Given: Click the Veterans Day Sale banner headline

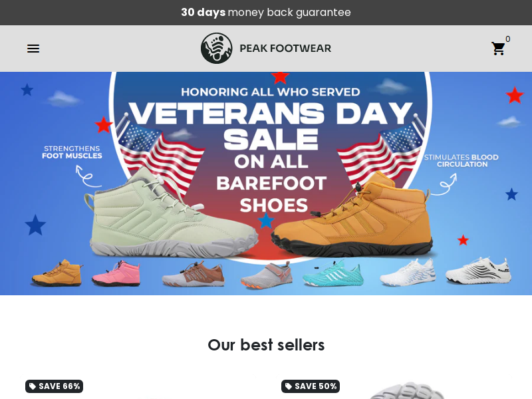Looking at the screenshot, I should click(271, 126).
